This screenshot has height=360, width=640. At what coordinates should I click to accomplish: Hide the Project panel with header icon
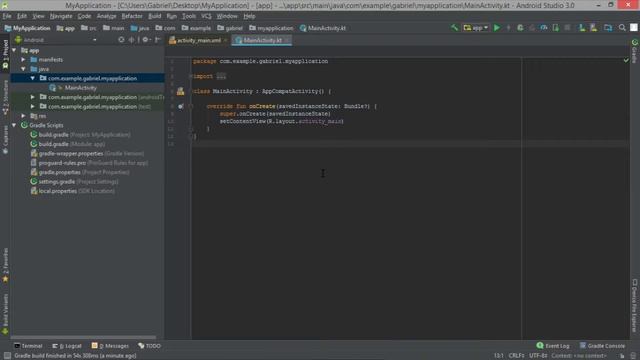click(x=158, y=40)
